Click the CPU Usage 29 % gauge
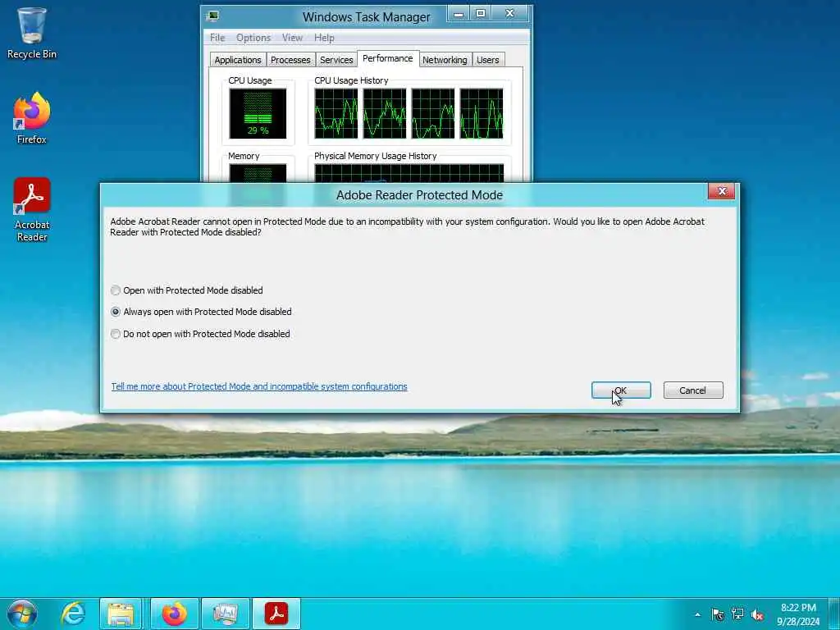 point(258,113)
